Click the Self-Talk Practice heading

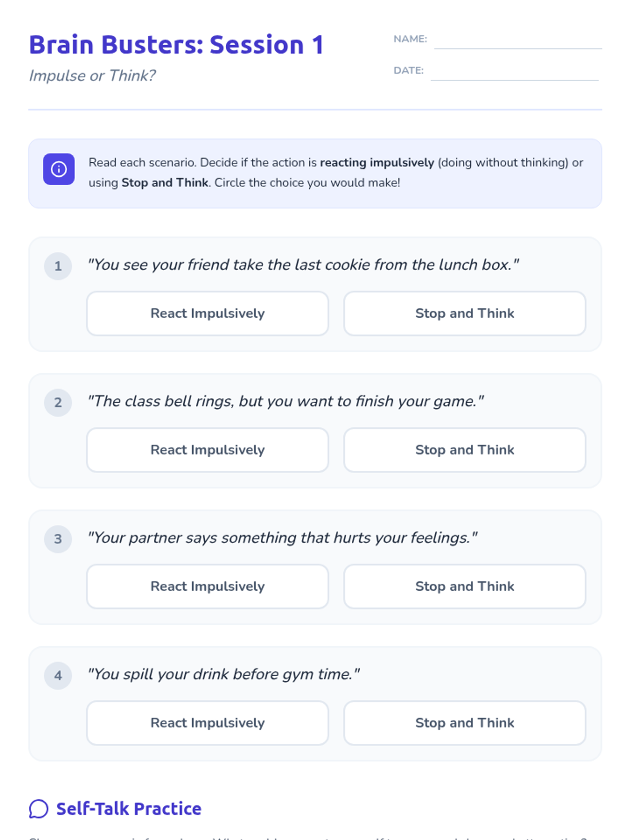(x=129, y=809)
